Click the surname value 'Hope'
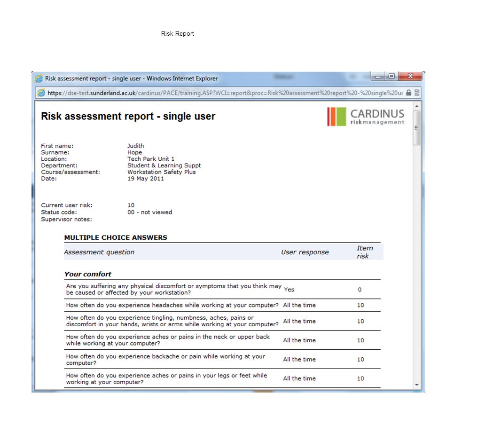The width and height of the screenshot is (501, 448). 134,152
